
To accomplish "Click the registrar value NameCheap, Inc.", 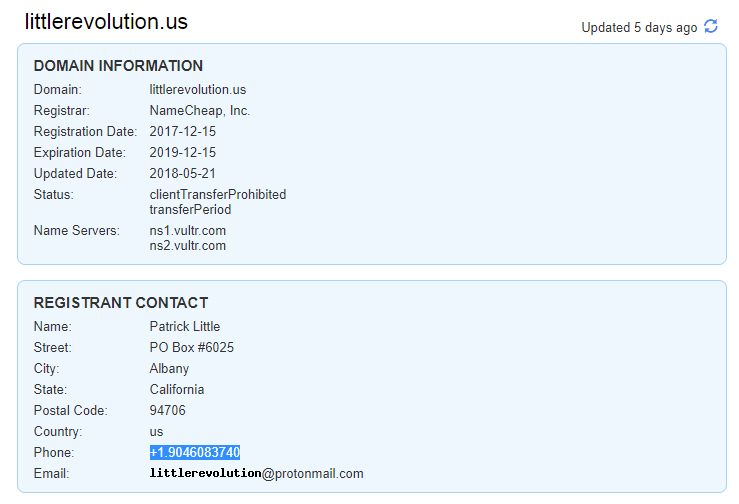I will pyautogui.click(x=200, y=111).
